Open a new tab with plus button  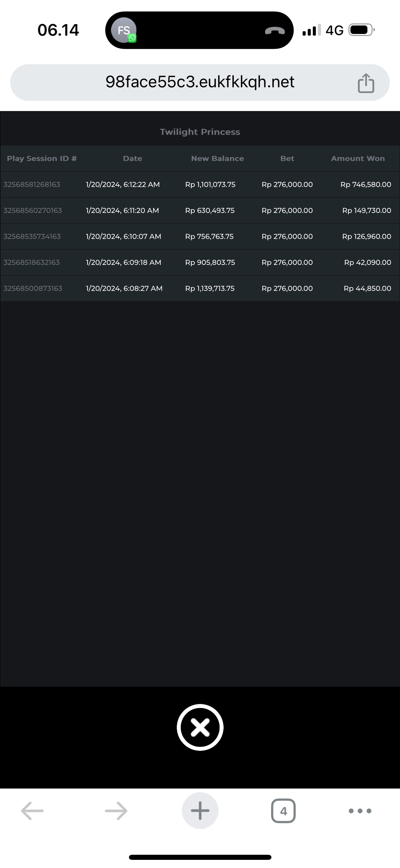pyautogui.click(x=200, y=811)
